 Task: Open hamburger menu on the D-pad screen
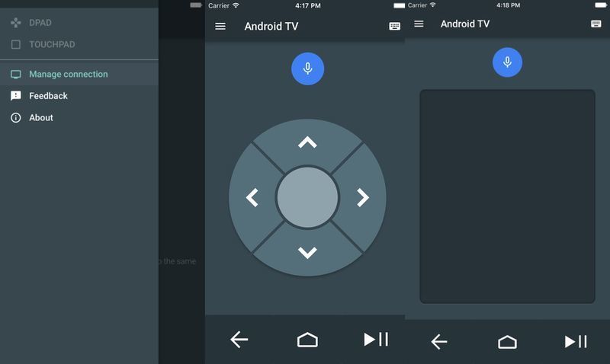(220, 26)
